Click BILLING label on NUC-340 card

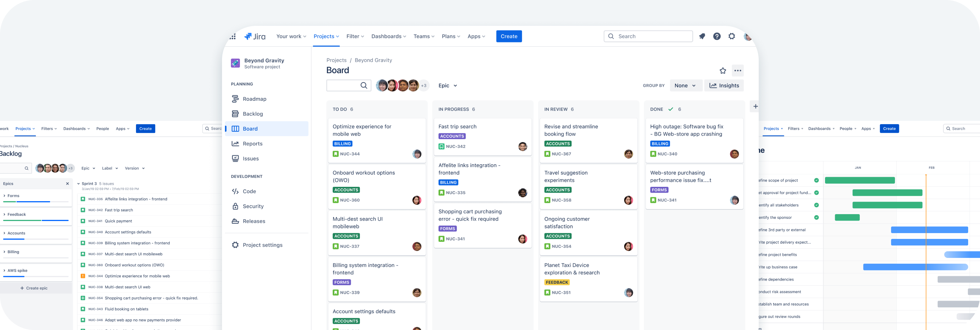660,143
